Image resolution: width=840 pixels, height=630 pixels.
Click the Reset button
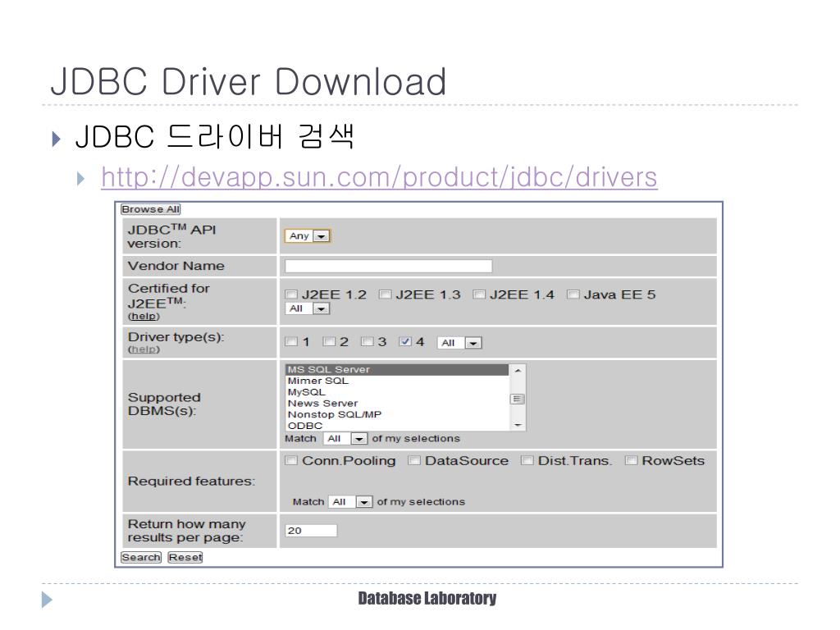click(185, 558)
